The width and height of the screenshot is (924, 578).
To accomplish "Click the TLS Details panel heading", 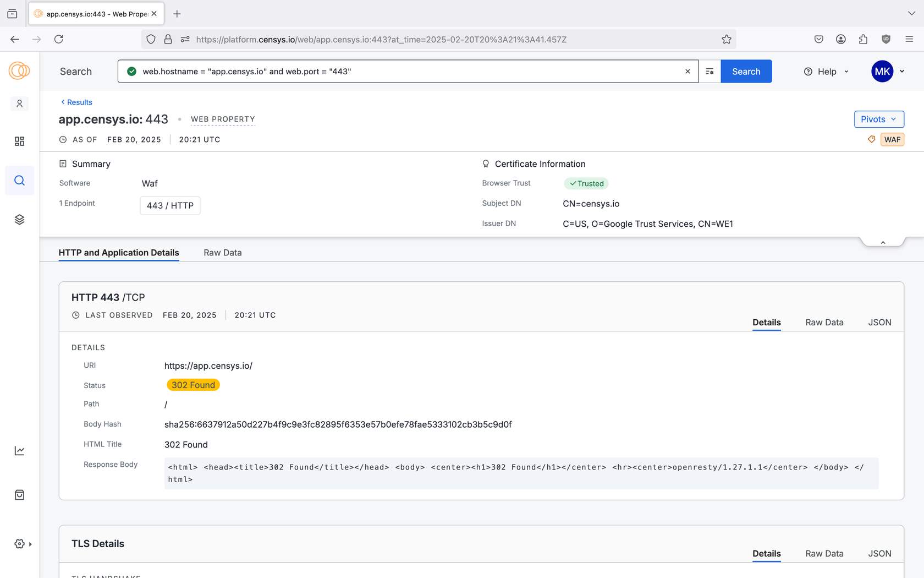I will click(98, 544).
